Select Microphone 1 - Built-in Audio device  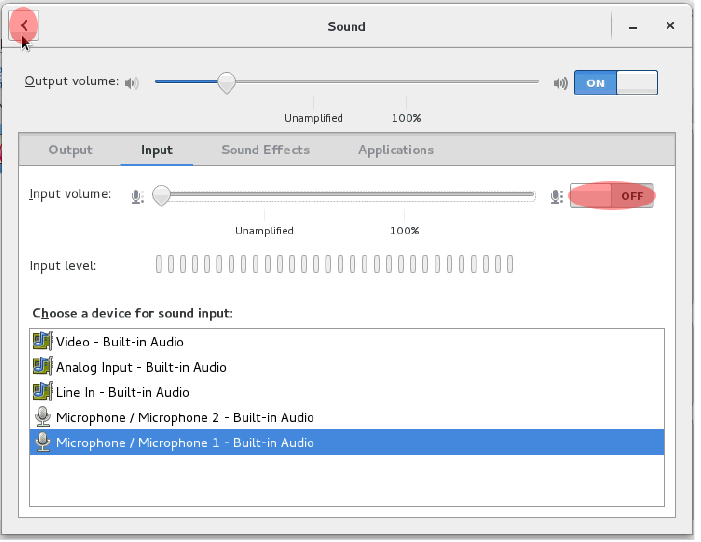347,442
